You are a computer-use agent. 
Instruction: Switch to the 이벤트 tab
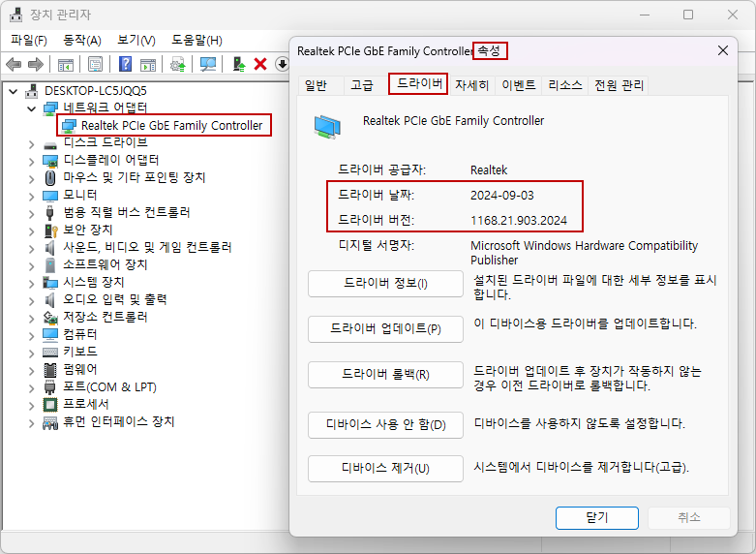[x=518, y=85]
